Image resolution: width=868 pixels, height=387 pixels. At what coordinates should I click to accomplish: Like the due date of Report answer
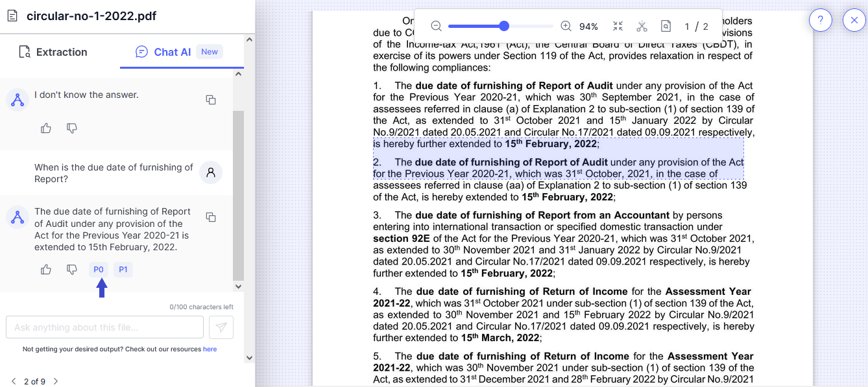[46, 270]
